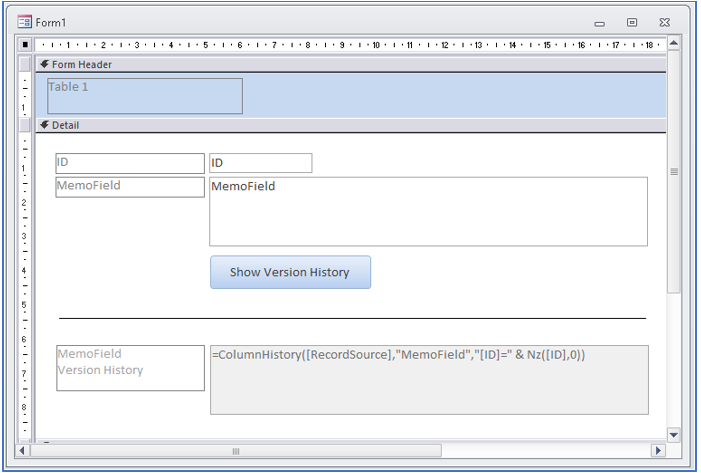This screenshot has width=701, height=473.
Task: Select the large MemoField text box
Action: [428, 211]
